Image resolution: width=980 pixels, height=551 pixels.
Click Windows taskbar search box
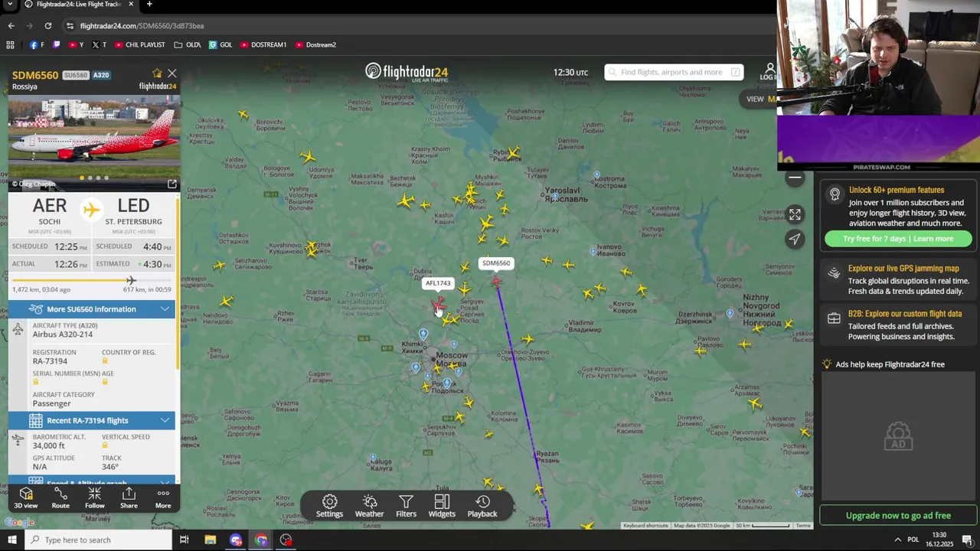point(98,540)
